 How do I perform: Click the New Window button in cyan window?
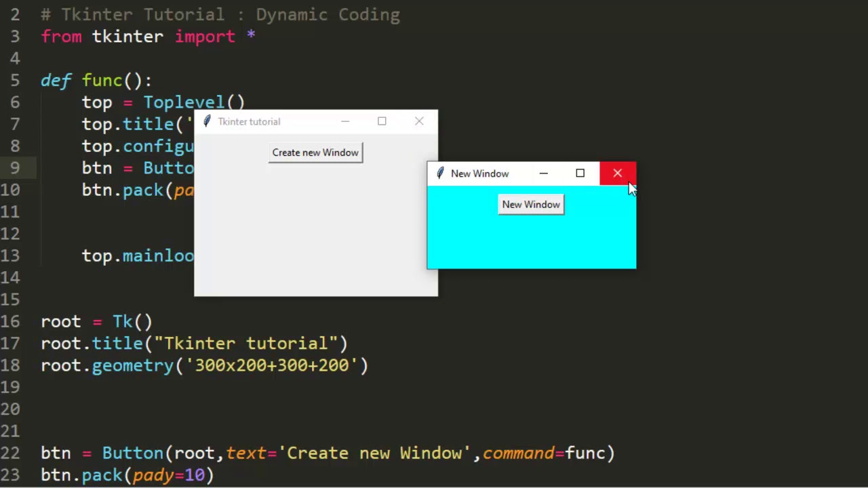[x=531, y=205]
